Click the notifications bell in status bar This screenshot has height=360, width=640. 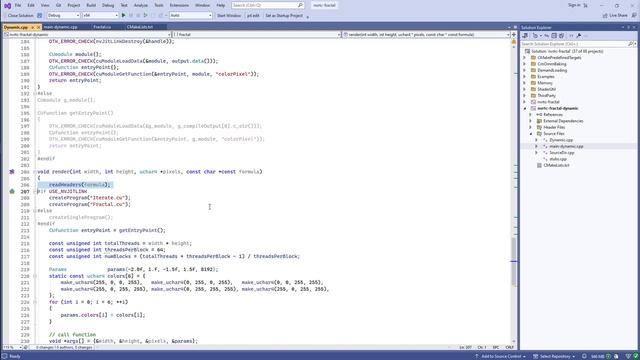[x=584, y=356]
